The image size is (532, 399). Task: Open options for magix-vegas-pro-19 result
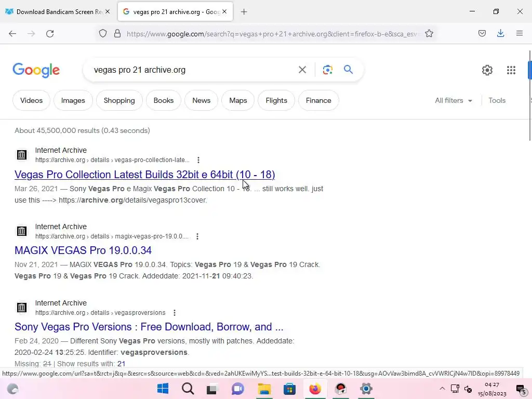point(197,236)
